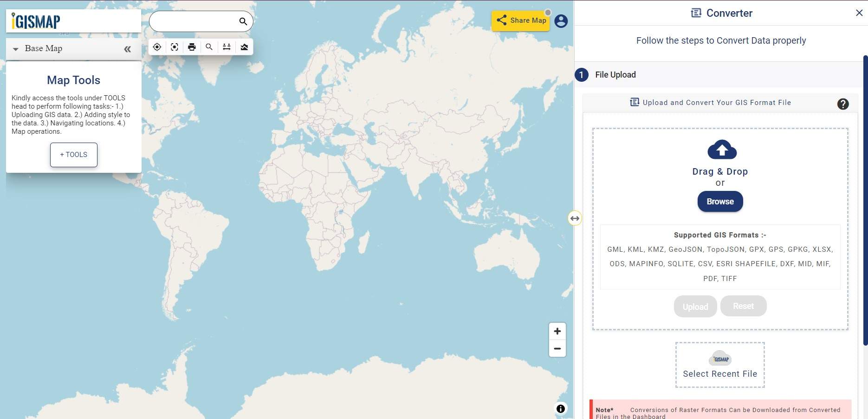Open help for Upload and Convert section

click(843, 104)
